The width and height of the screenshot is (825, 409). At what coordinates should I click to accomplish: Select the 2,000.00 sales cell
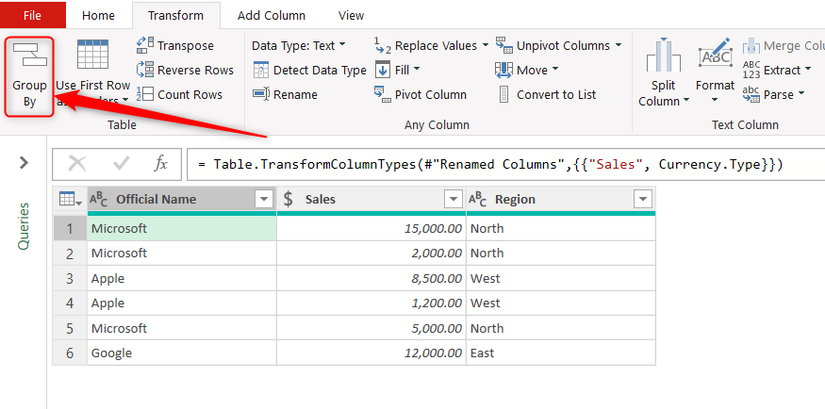click(x=371, y=253)
